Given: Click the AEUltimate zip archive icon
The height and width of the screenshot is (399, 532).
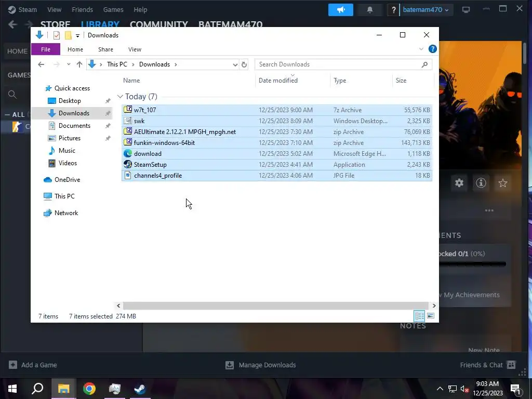Looking at the screenshot, I should tap(128, 131).
